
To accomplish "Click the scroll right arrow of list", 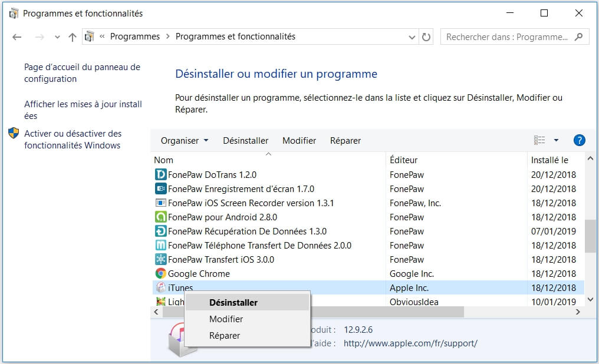I will tap(578, 312).
